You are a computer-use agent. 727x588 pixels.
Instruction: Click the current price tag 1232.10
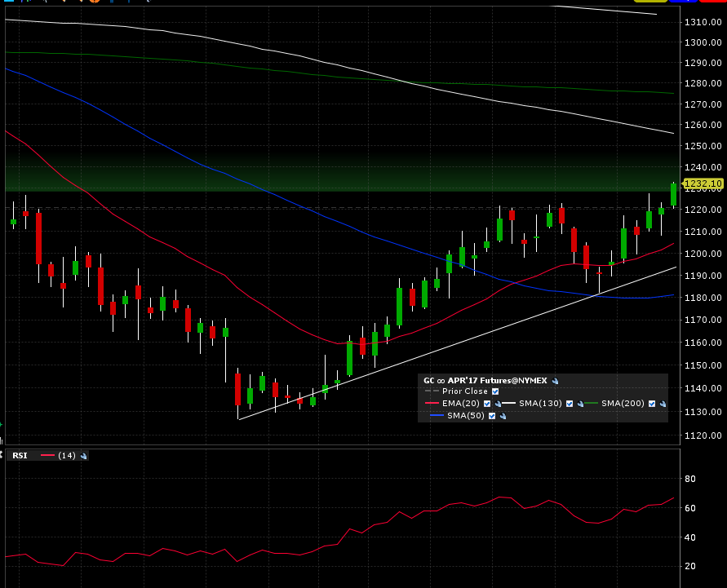click(703, 184)
